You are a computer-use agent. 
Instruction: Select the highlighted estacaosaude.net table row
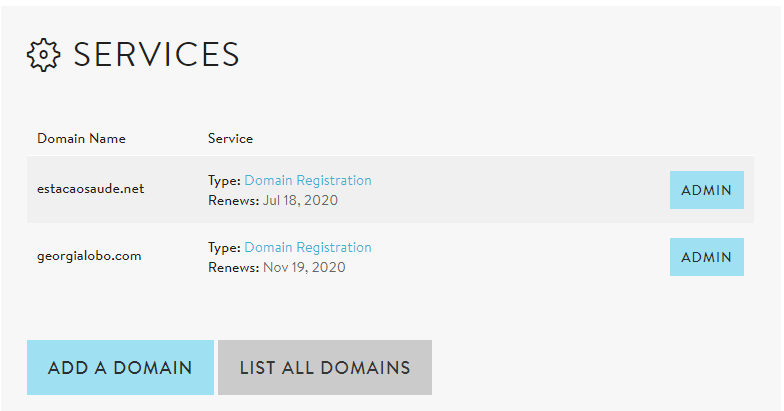[500, 190]
